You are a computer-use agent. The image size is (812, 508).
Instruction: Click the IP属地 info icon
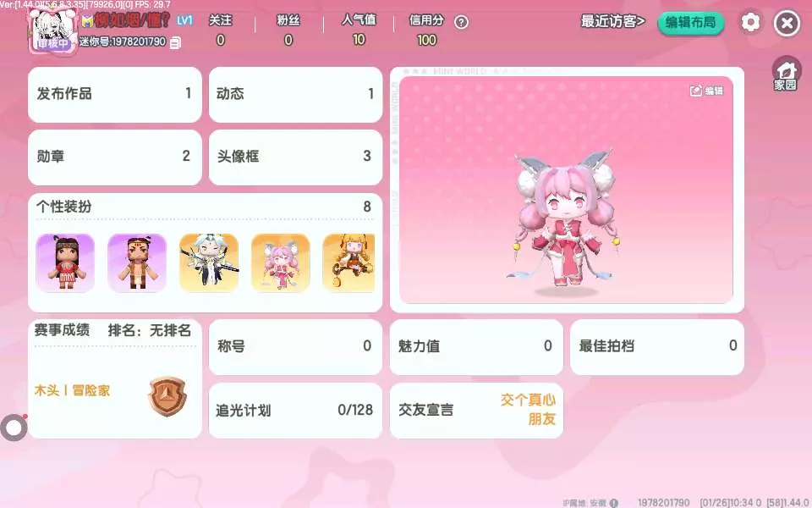pos(614,502)
